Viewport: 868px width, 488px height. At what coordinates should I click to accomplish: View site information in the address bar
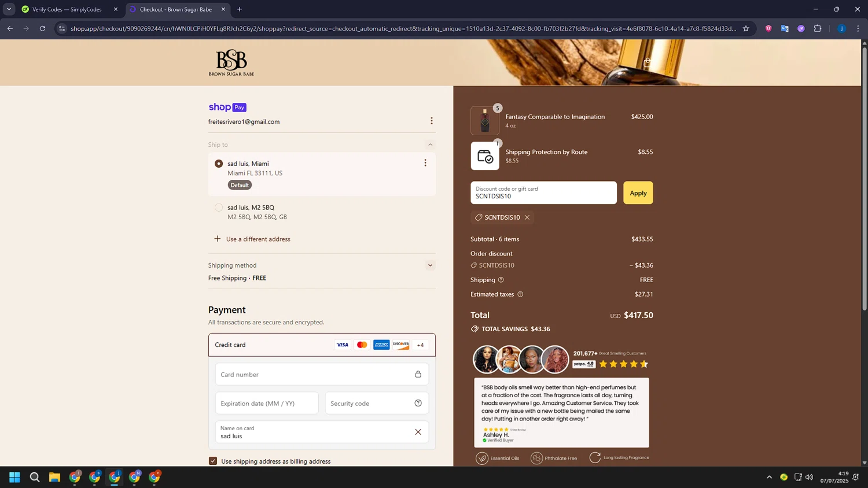pyautogui.click(x=62, y=28)
